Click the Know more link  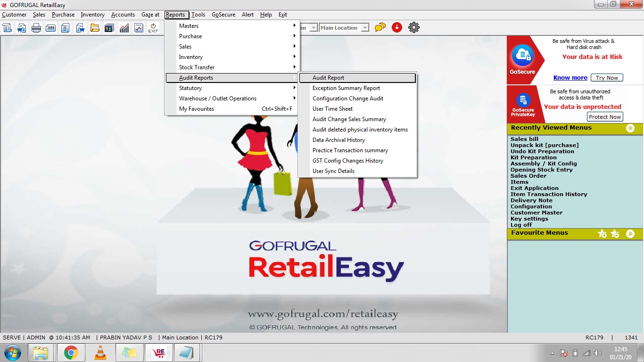point(570,78)
